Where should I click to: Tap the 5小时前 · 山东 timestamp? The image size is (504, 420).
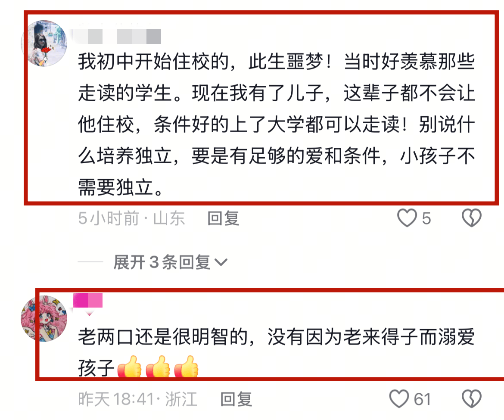click(131, 218)
